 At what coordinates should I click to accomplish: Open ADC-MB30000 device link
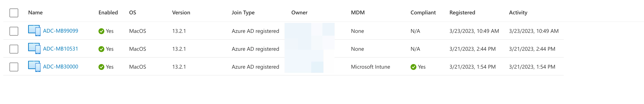pos(60,67)
